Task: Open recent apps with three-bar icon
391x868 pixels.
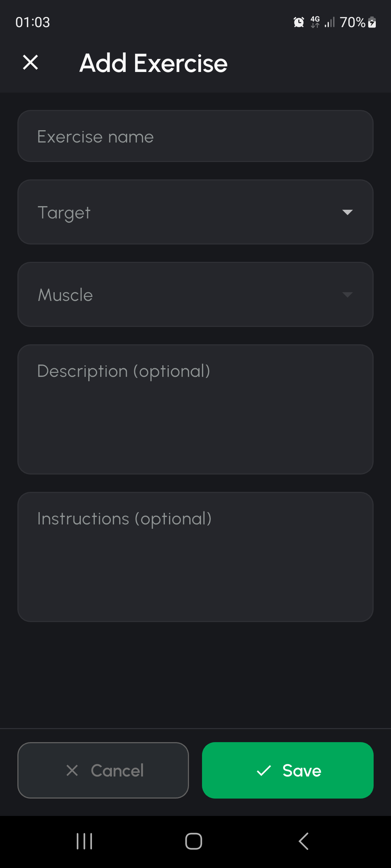Action: pos(84,841)
